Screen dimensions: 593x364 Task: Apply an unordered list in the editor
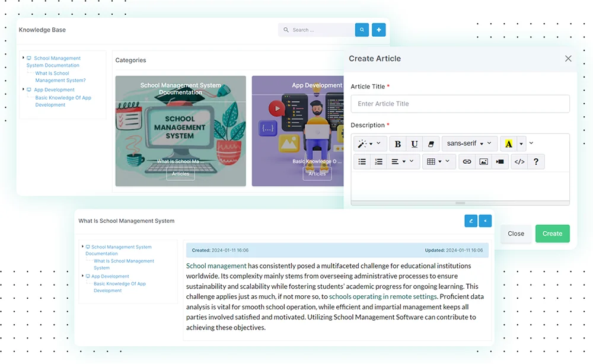click(x=362, y=161)
